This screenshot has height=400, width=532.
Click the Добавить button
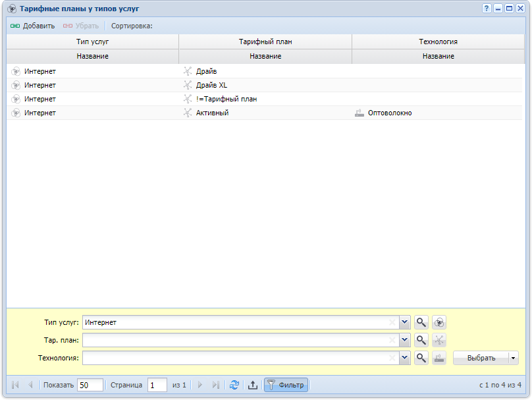(32, 26)
